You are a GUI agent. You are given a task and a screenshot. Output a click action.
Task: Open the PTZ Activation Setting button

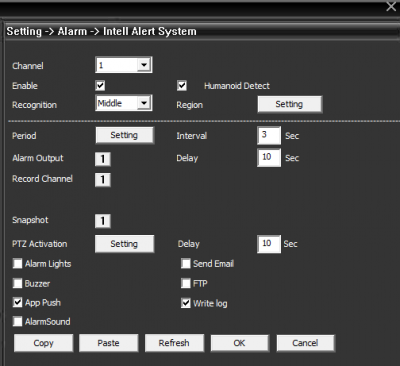[124, 244]
